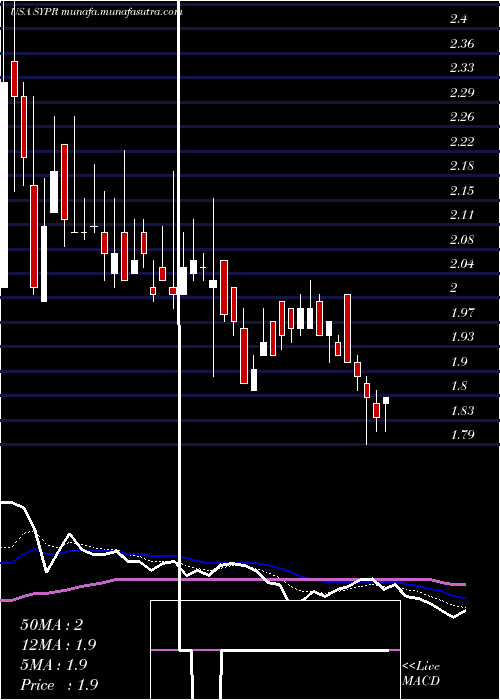500x700 pixels.
Task: Click the tall red candle reaching 2.0 near the end
Action: pos(347,329)
